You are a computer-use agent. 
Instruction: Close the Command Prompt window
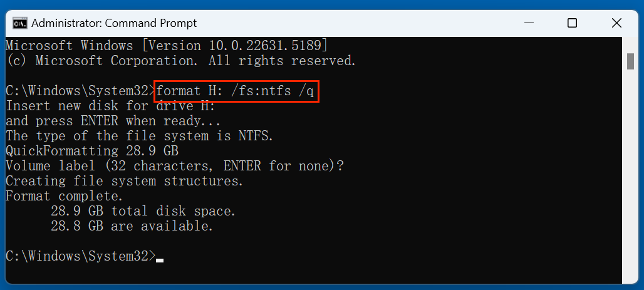click(x=617, y=23)
